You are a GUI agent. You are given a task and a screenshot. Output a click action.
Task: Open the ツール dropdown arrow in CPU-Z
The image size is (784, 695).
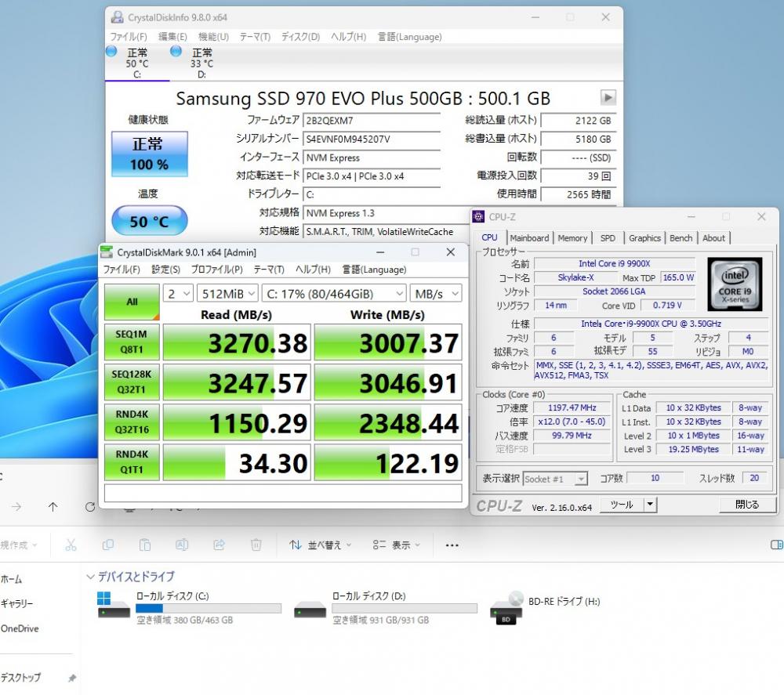pos(649,505)
